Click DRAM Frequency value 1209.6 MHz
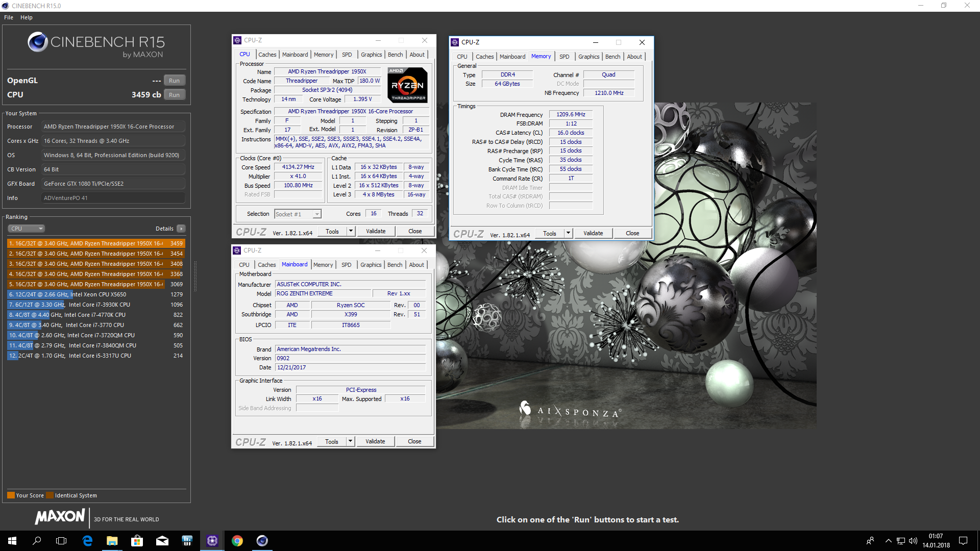The height and width of the screenshot is (551, 980). click(571, 115)
